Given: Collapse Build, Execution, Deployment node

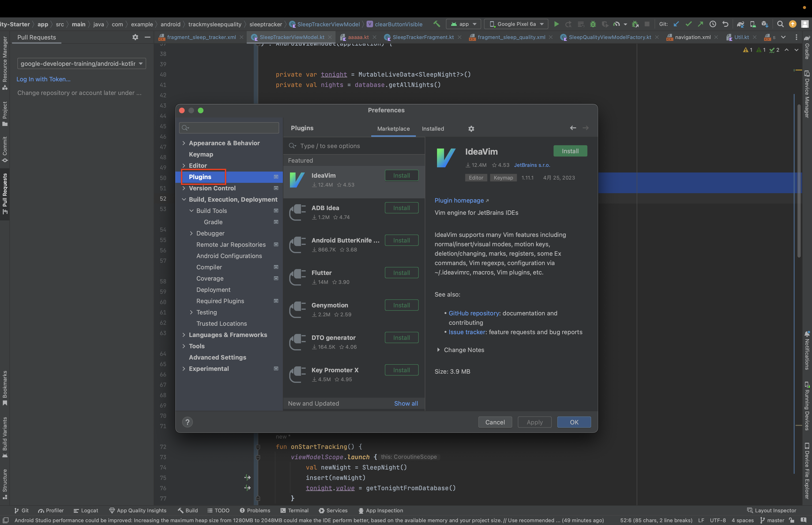Looking at the screenshot, I should point(184,200).
